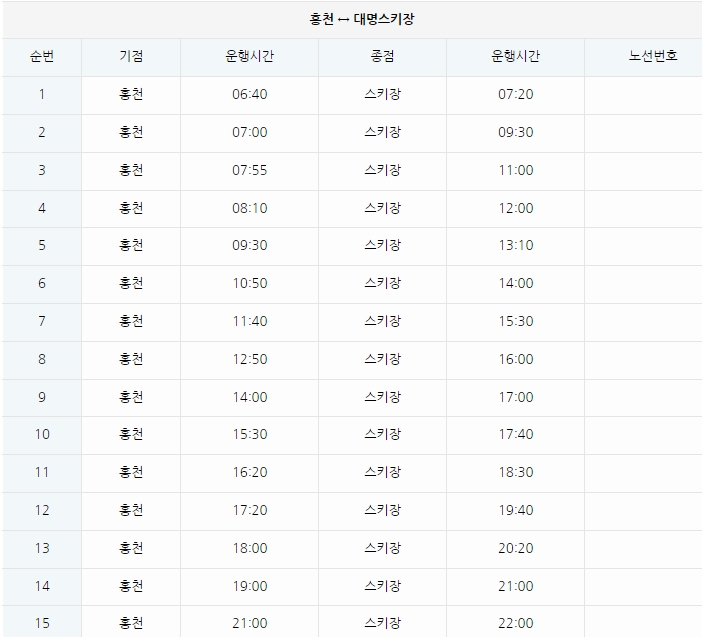Click the 19:00 time cell
Viewport: 702px width, 637px height.
[249, 586]
